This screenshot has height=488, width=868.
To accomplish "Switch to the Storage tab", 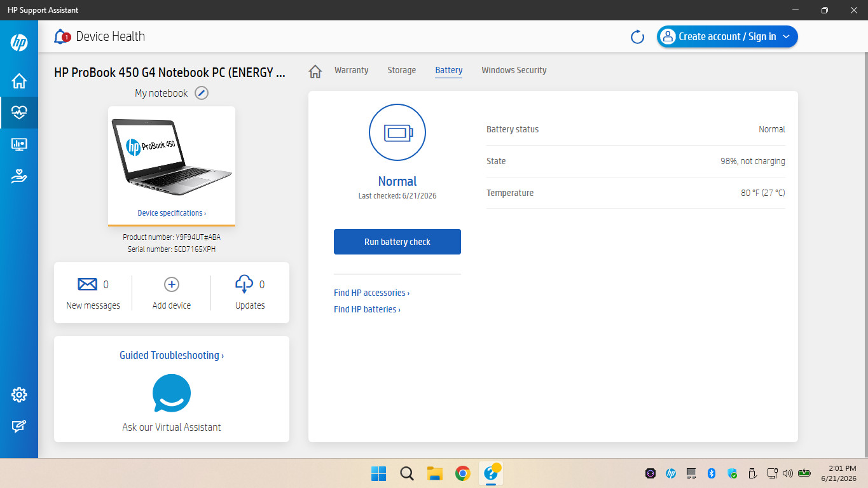I will (x=402, y=70).
